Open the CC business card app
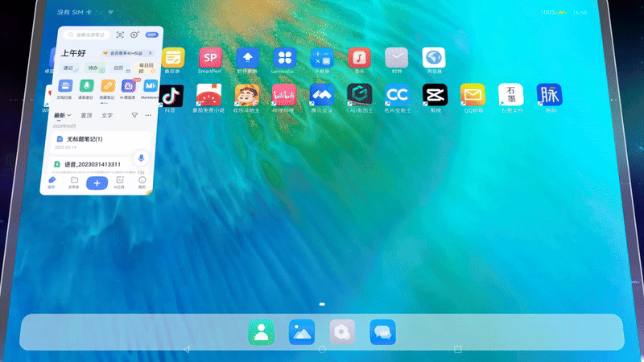Image resolution: width=644 pixels, height=362 pixels. click(397, 95)
